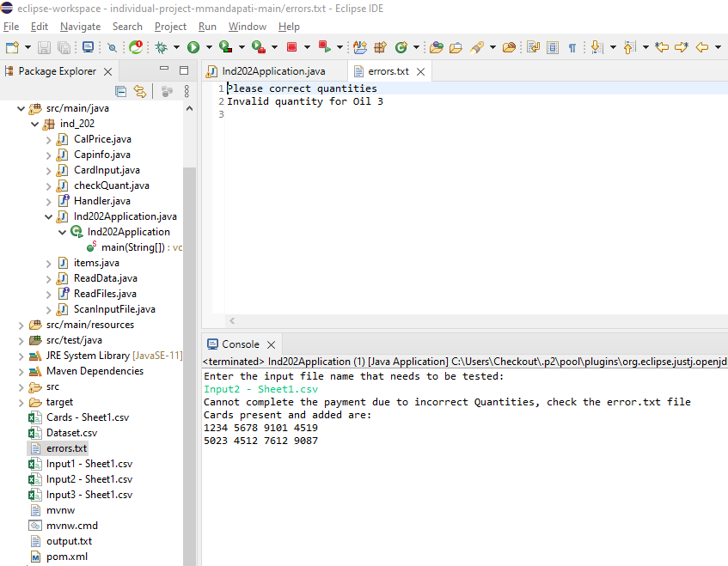Expand the target folder
Image resolution: width=728 pixels, height=566 pixels.
coord(21,403)
